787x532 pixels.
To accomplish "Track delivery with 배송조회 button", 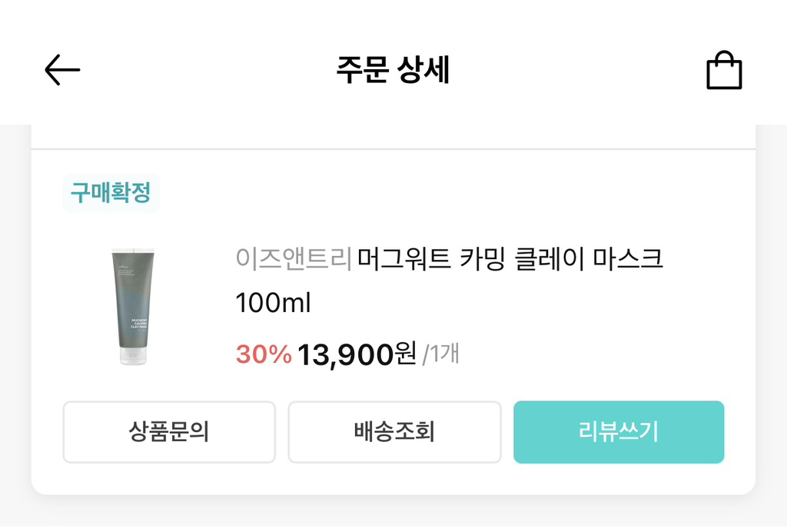I will [x=394, y=432].
